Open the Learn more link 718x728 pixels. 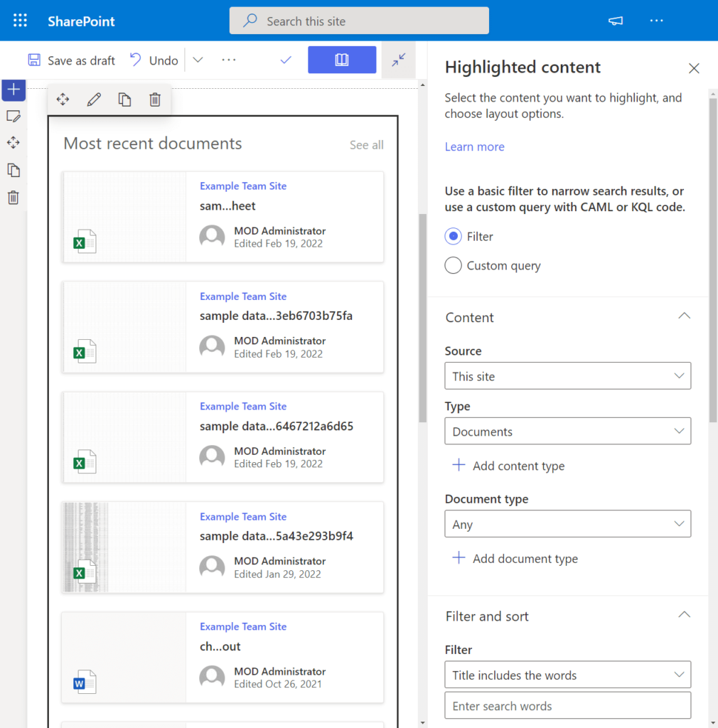pyautogui.click(x=474, y=146)
